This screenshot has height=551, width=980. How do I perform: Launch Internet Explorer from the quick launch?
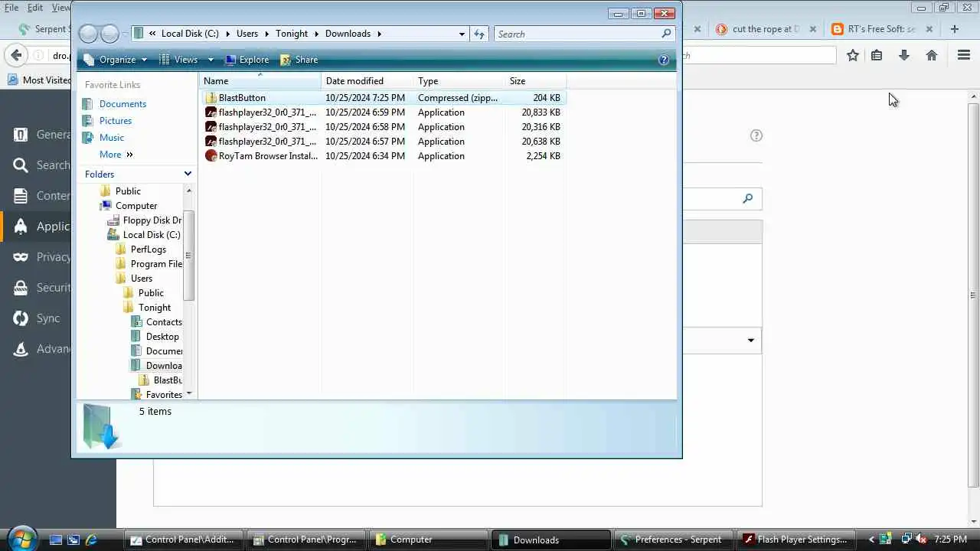tap(91, 540)
